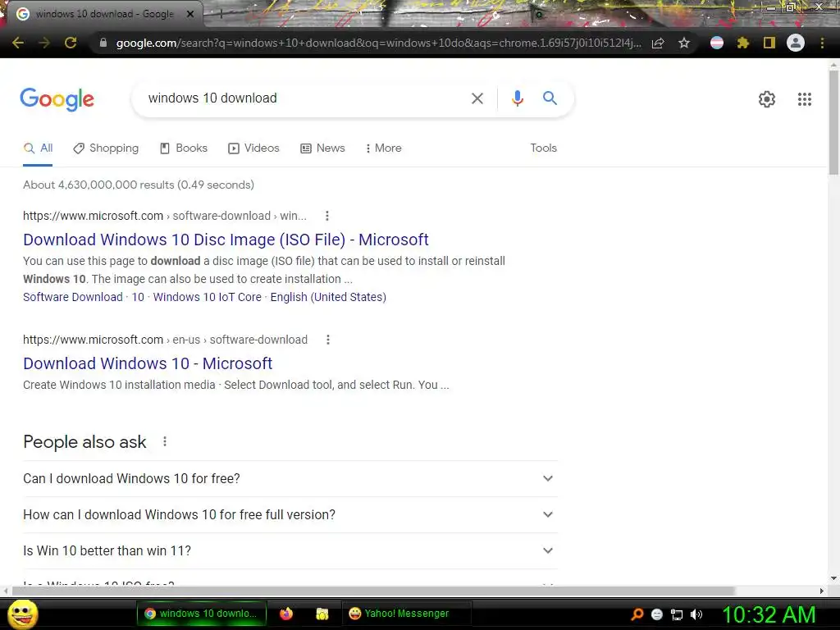Click the scroll-down arrow on the vertical scrollbar

pos(833,579)
